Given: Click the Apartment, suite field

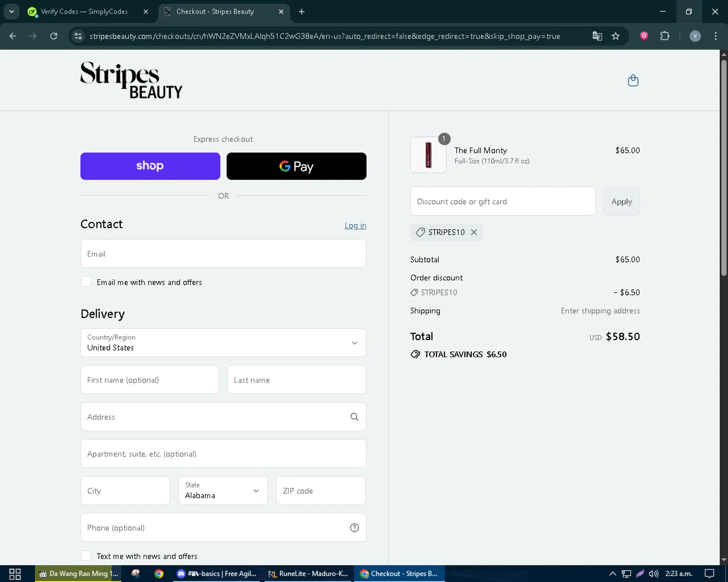Looking at the screenshot, I should click(x=223, y=453).
